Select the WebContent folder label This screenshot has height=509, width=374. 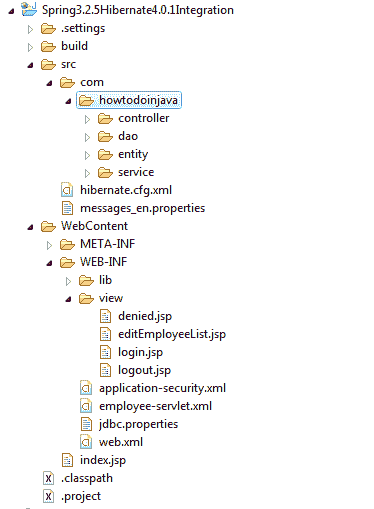click(x=94, y=226)
